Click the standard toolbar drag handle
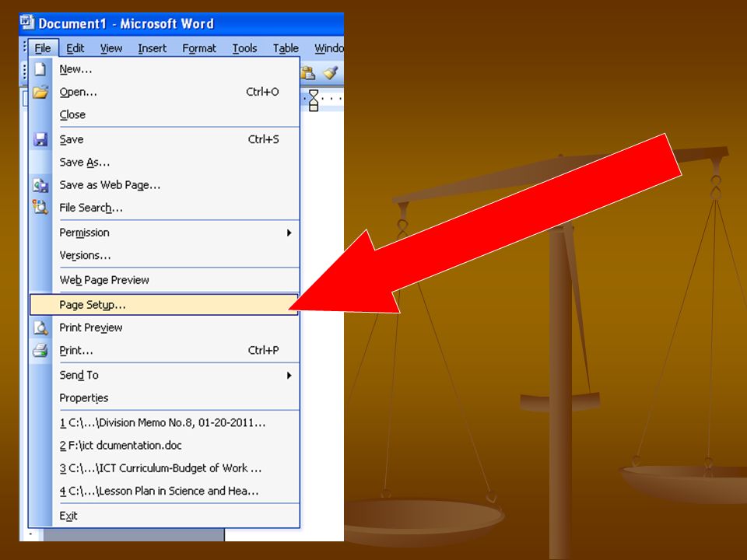 [24, 72]
